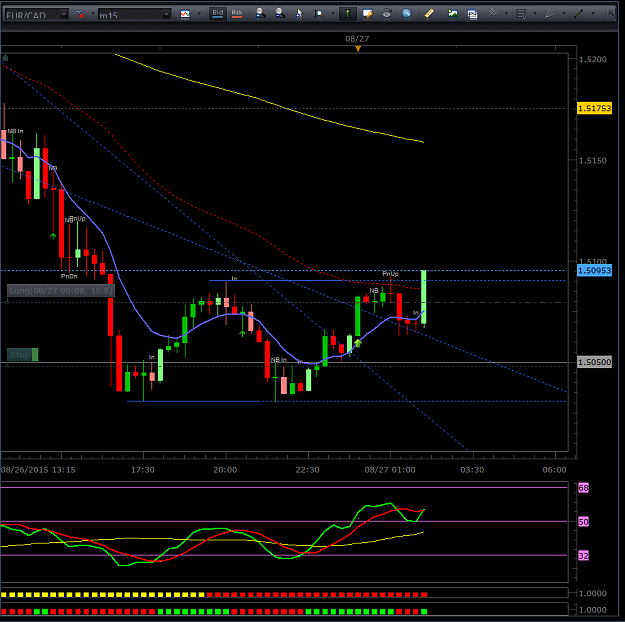Click the 20:00 time axis label
The image size is (625, 622).
click(225, 470)
